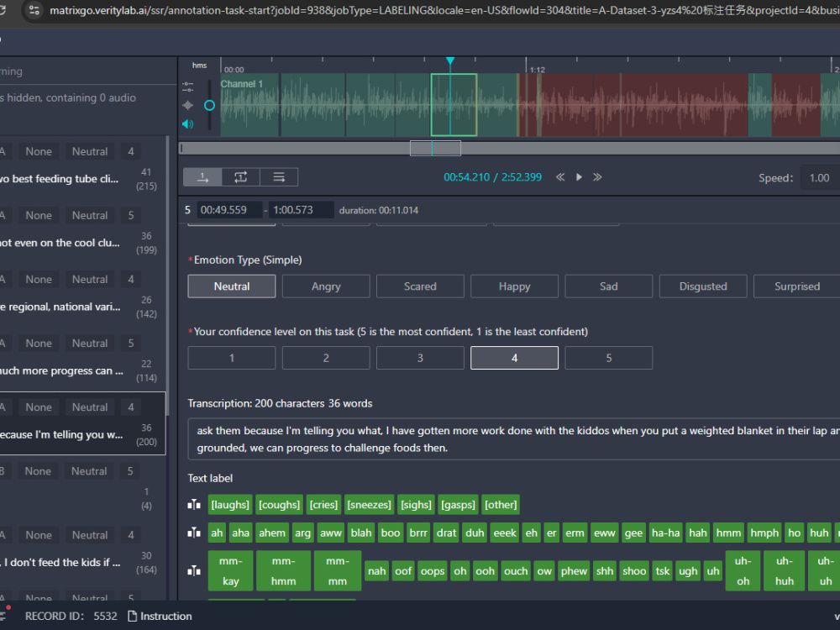Screen dimensions: 840x630
Task: Insert the [gasps] text label
Action: pyautogui.click(x=458, y=505)
